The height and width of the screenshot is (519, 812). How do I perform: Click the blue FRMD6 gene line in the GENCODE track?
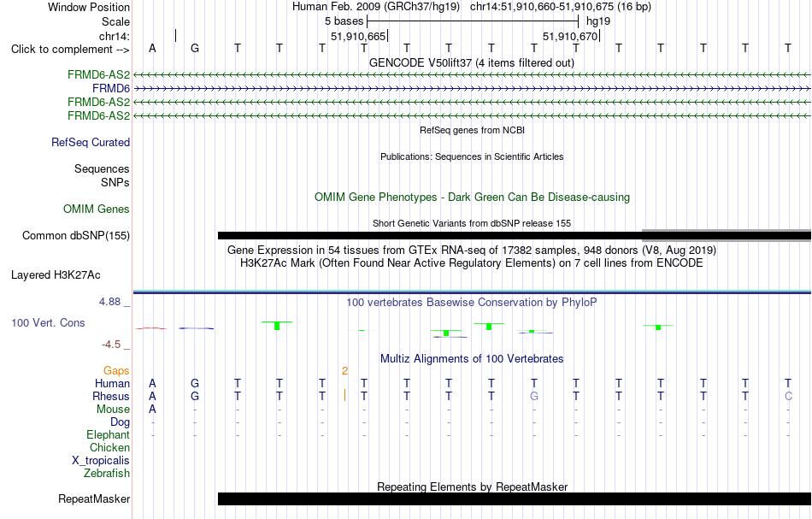[472, 89]
